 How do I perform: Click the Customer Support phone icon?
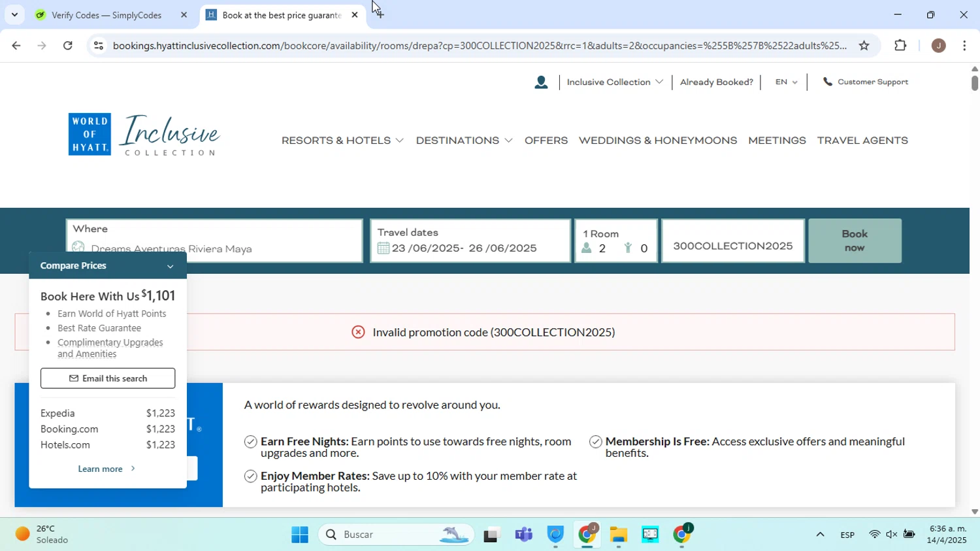(828, 82)
